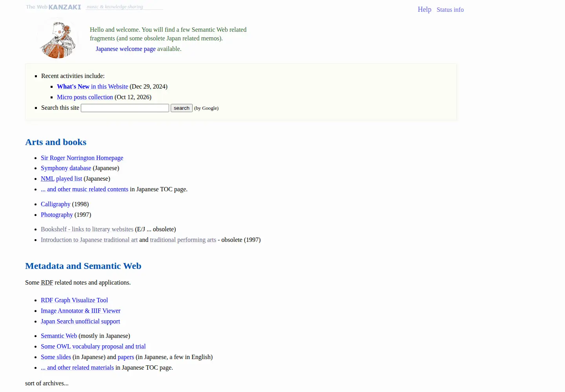The height and width of the screenshot is (392, 565).
Task: Click the Arts and books heading
Action: tap(56, 142)
